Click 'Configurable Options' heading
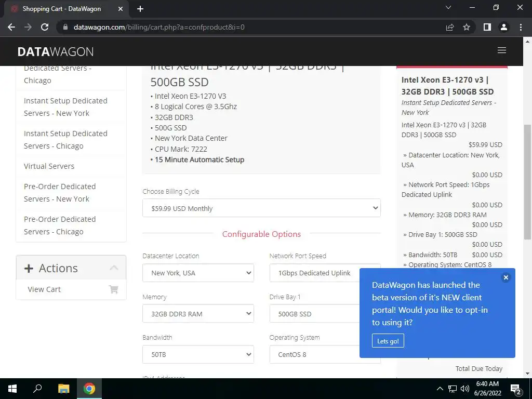Screen dimensions: 532x399 point(261,234)
